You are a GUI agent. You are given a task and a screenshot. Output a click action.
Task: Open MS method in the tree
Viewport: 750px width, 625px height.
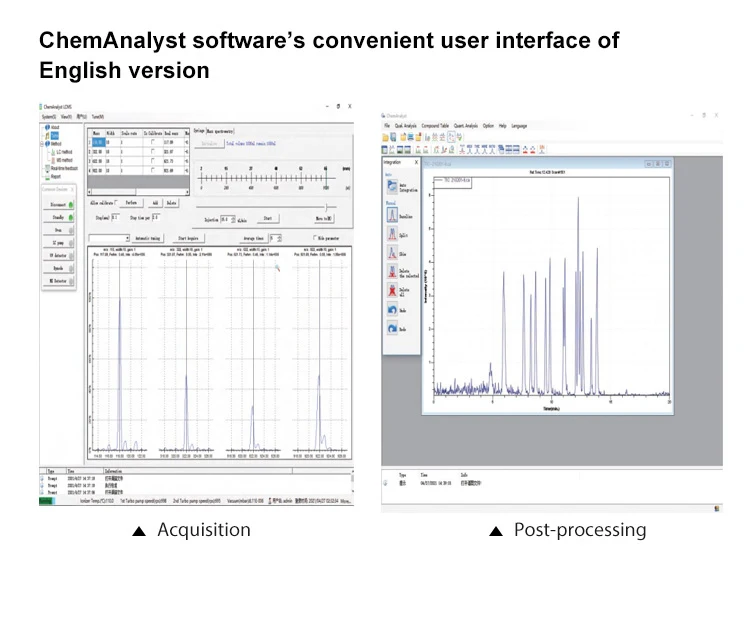pyautogui.click(x=62, y=160)
